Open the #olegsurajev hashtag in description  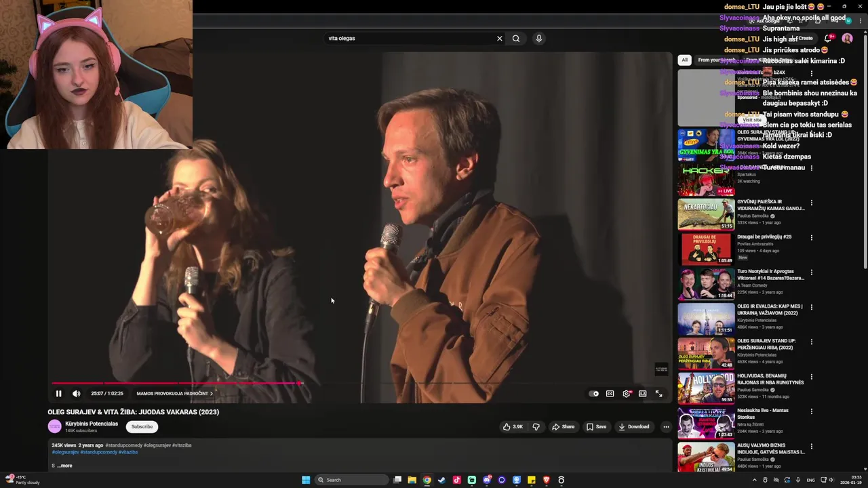66,452
